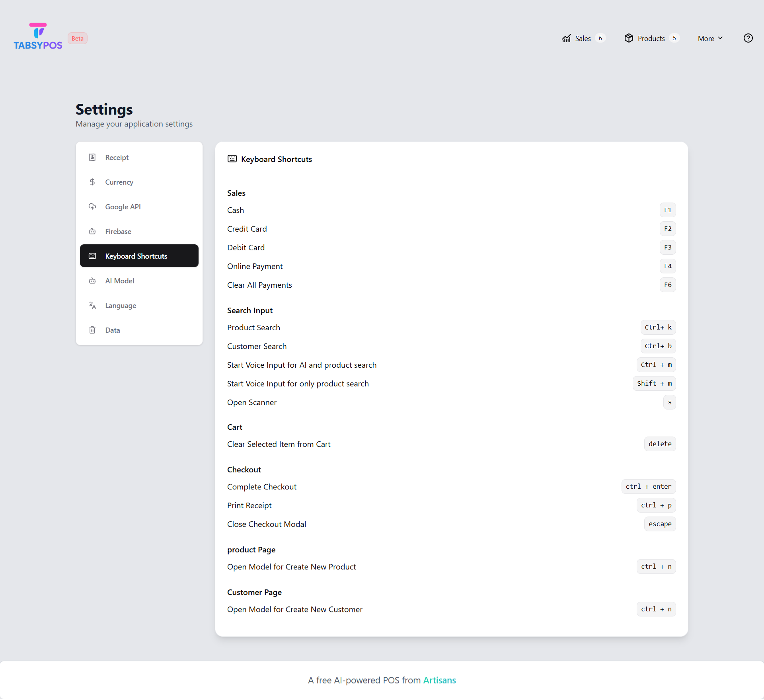Viewport: 764px width, 700px height.
Task: Click the Search Input section heading
Action: (x=250, y=310)
